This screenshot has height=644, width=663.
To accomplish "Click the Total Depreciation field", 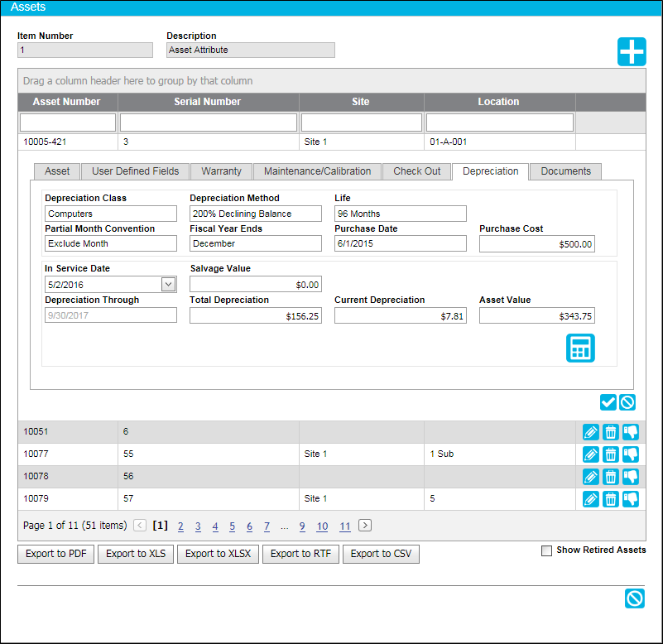I will pos(256,315).
